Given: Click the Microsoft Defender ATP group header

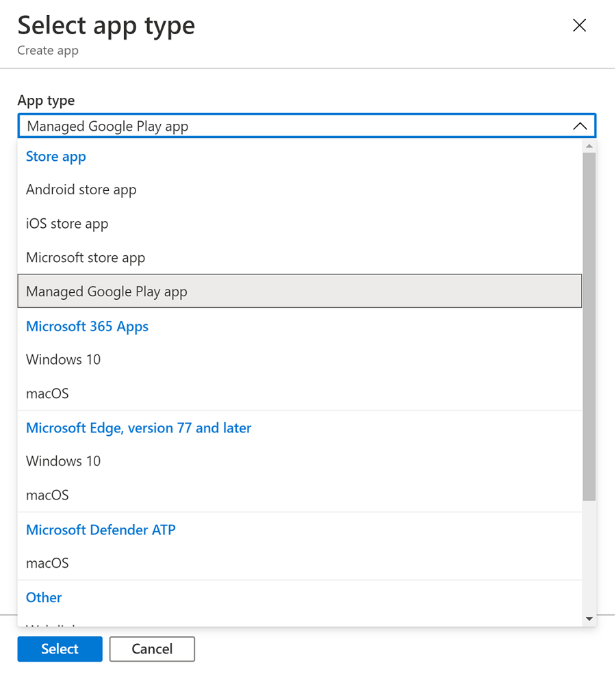Looking at the screenshot, I should click(x=101, y=530).
